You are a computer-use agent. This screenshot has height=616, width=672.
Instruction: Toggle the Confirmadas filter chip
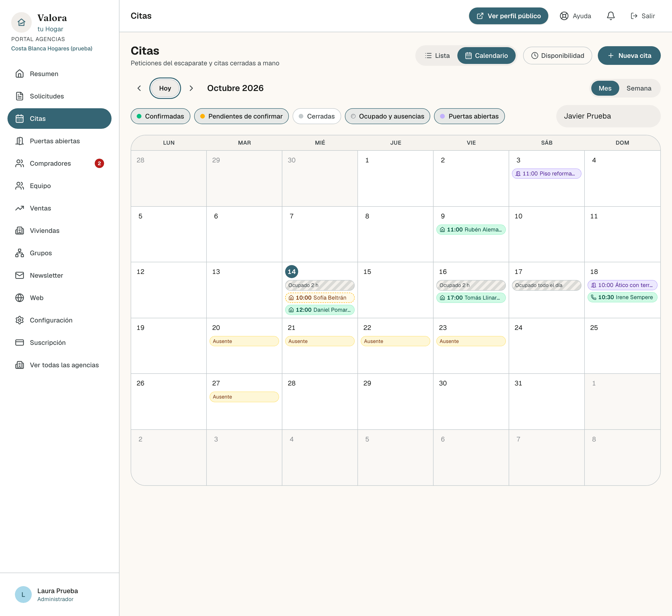160,116
